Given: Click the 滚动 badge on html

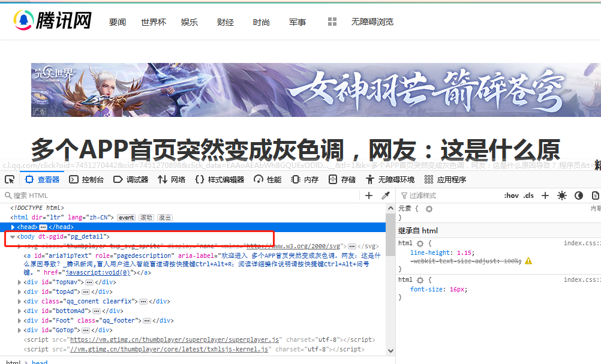Looking at the screenshot, I should pyautogui.click(x=146, y=217).
